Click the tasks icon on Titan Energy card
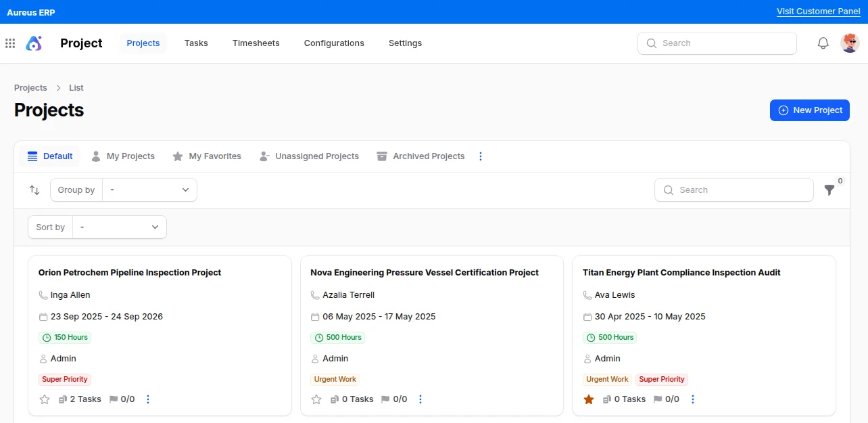This screenshot has width=868, height=423. click(607, 399)
